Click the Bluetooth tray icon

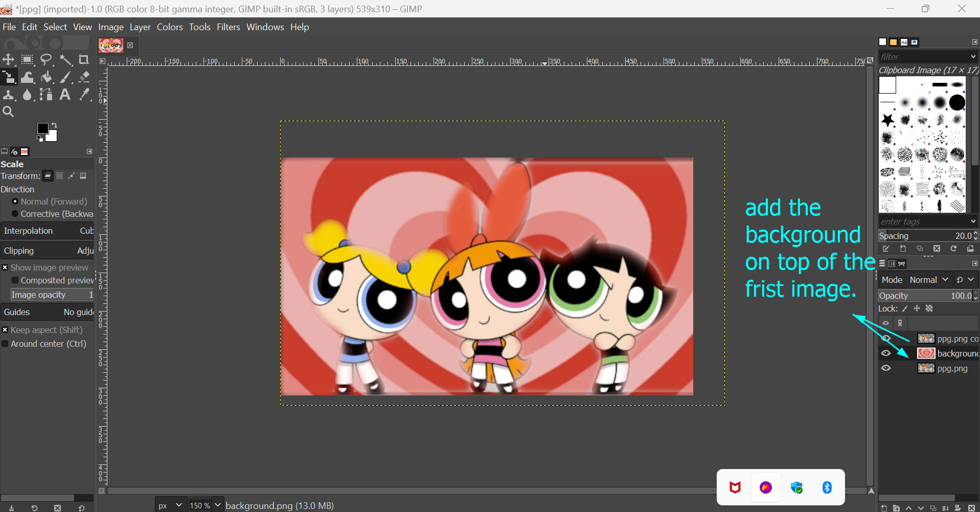pyautogui.click(x=827, y=487)
